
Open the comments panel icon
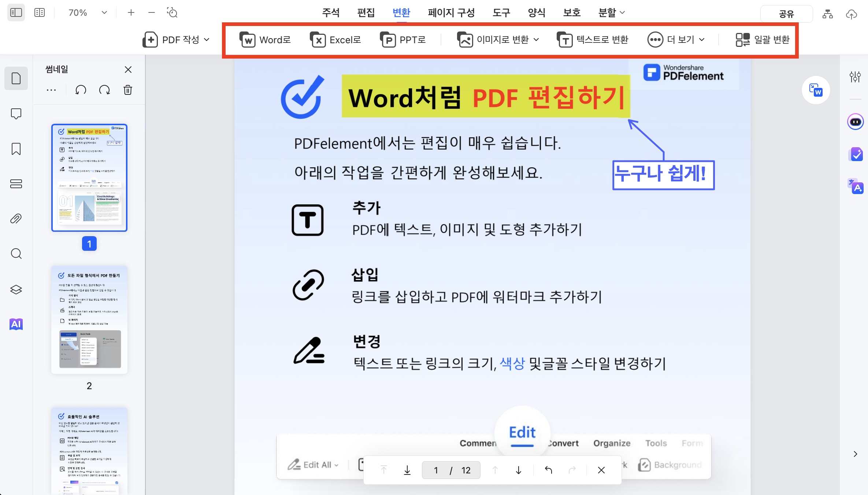point(16,114)
